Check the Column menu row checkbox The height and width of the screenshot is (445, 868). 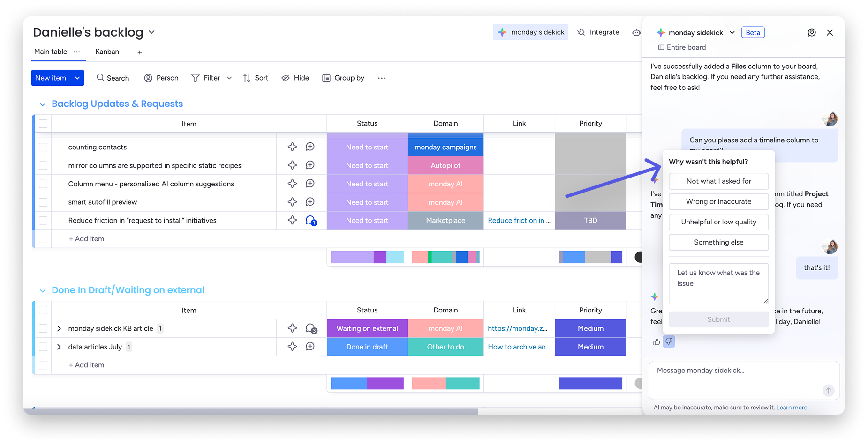pos(43,184)
